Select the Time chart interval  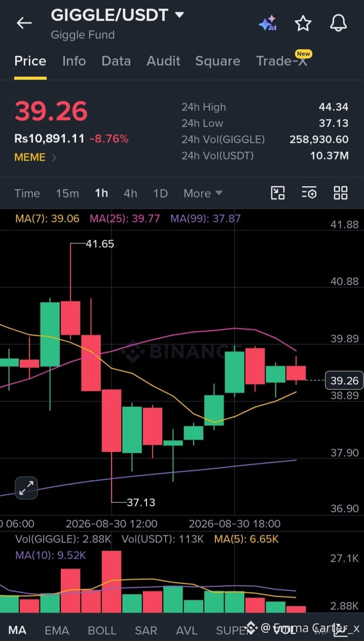(x=27, y=193)
